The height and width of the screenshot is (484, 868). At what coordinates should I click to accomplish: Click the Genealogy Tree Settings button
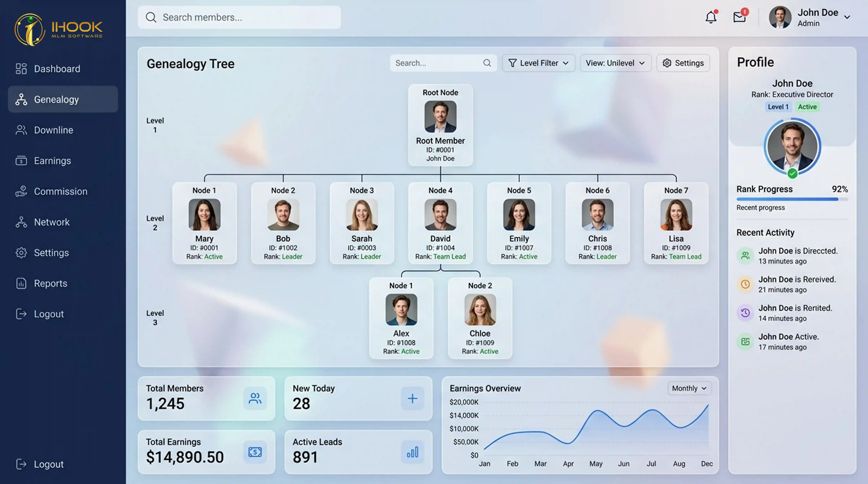pyautogui.click(x=683, y=63)
